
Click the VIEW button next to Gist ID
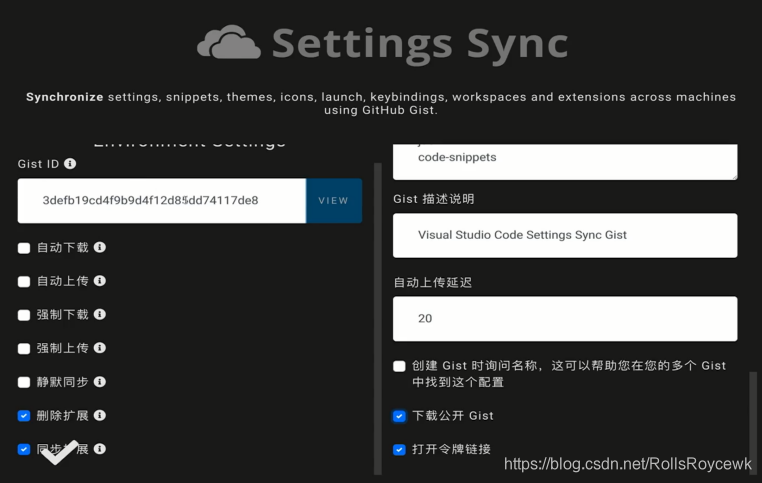point(334,201)
